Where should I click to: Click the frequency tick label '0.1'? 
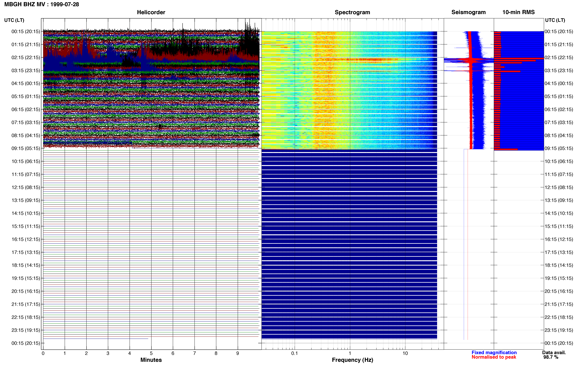[x=295, y=353]
